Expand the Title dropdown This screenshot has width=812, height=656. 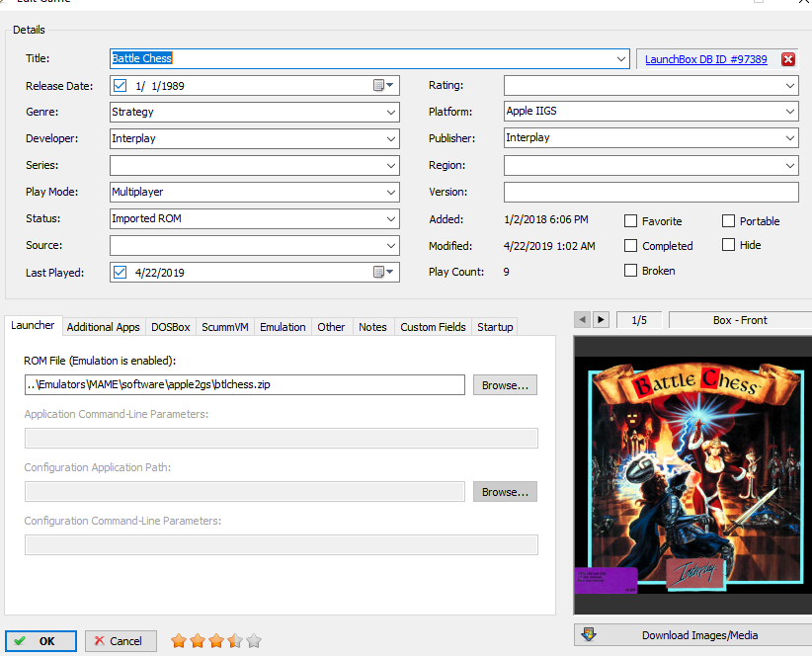click(x=621, y=59)
